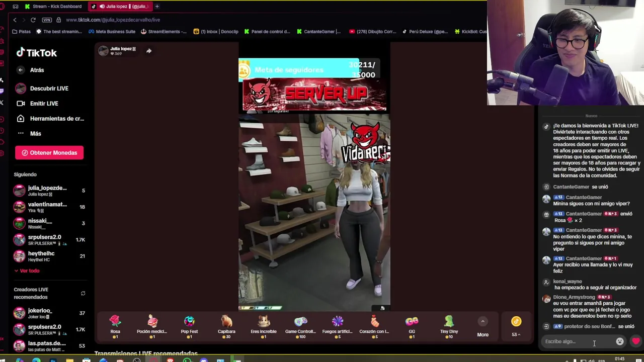Click Obtener Monedas button
The height and width of the screenshot is (362, 644).
49,153
